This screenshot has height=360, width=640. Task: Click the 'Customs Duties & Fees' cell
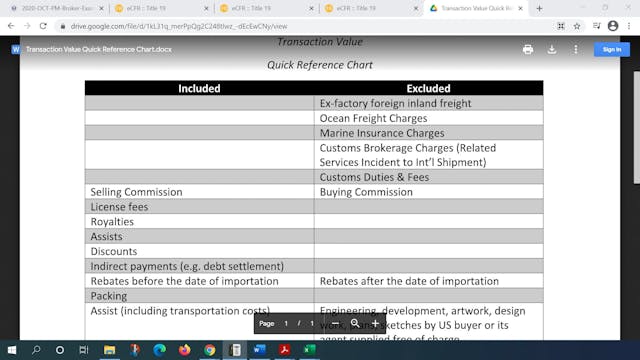(429, 177)
